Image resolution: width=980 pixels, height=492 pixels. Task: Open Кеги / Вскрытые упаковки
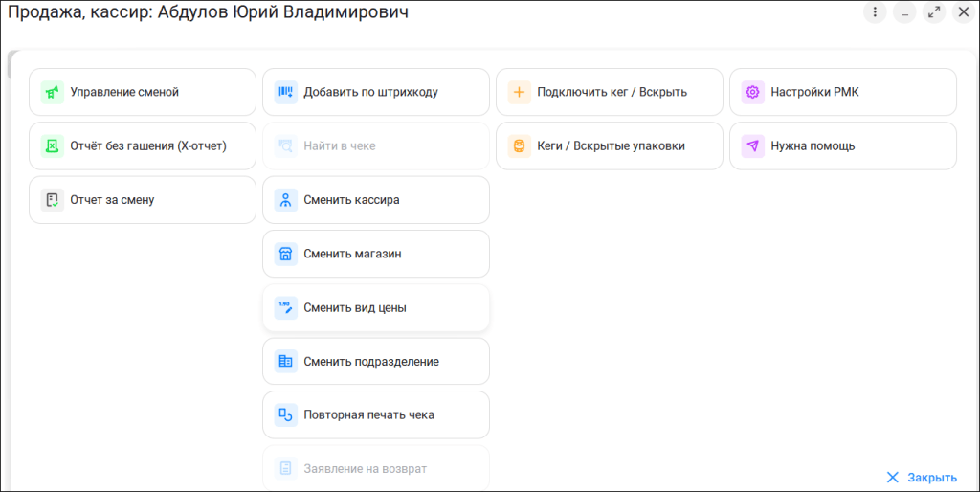610,146
